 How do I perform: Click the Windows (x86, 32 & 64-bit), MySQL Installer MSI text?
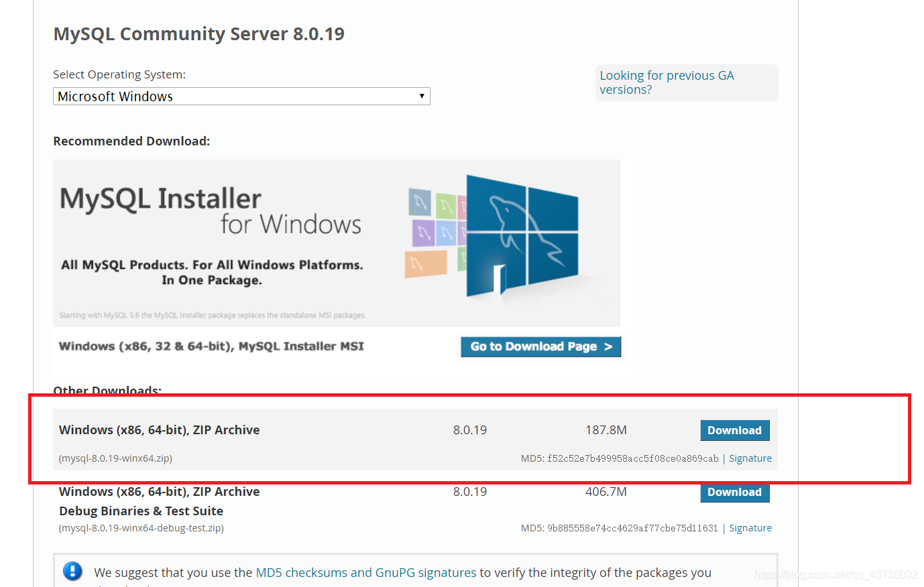pos(211,346)
